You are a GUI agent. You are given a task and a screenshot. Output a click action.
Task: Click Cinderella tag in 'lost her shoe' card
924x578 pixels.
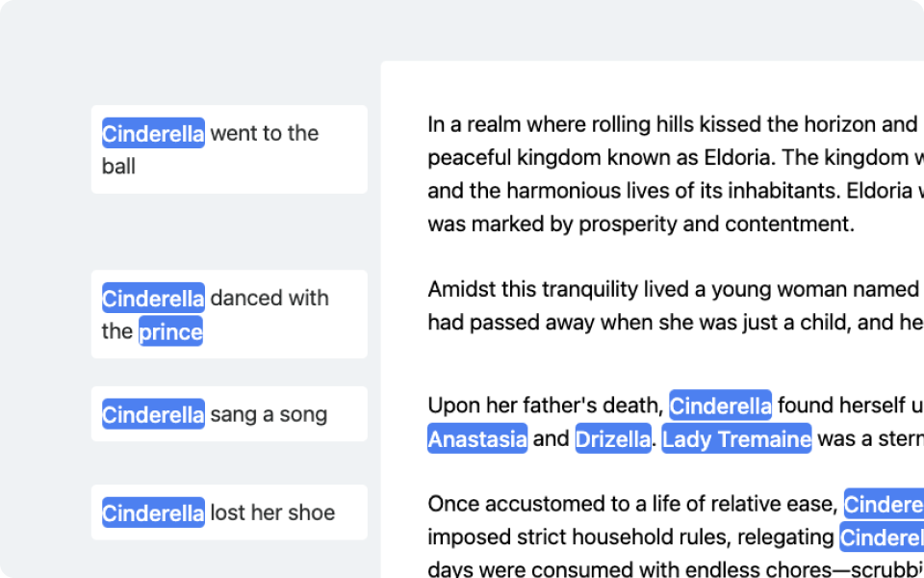tap(153, 512)
